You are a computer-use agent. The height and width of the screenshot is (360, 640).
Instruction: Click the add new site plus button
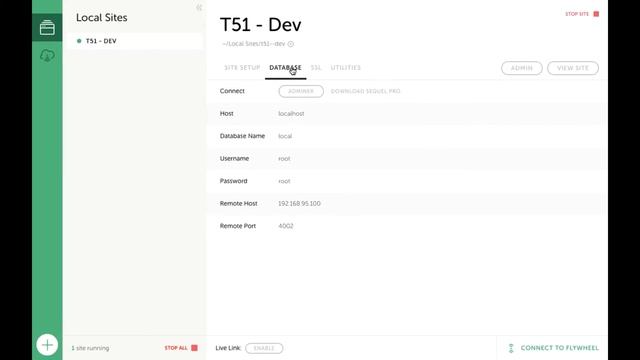(x=47, y=345)
